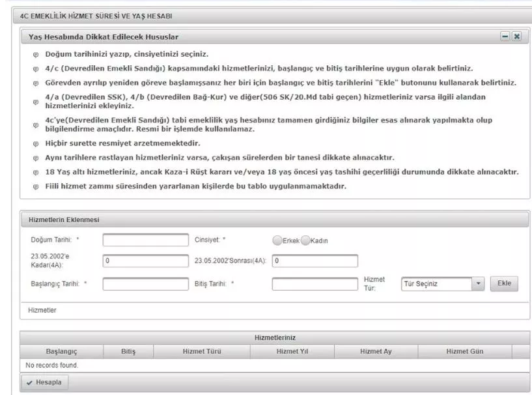This screenshot has width=532, height=395.
Task: Focus the Doğum Tarihi input field
Action: (x=145, y=240)
